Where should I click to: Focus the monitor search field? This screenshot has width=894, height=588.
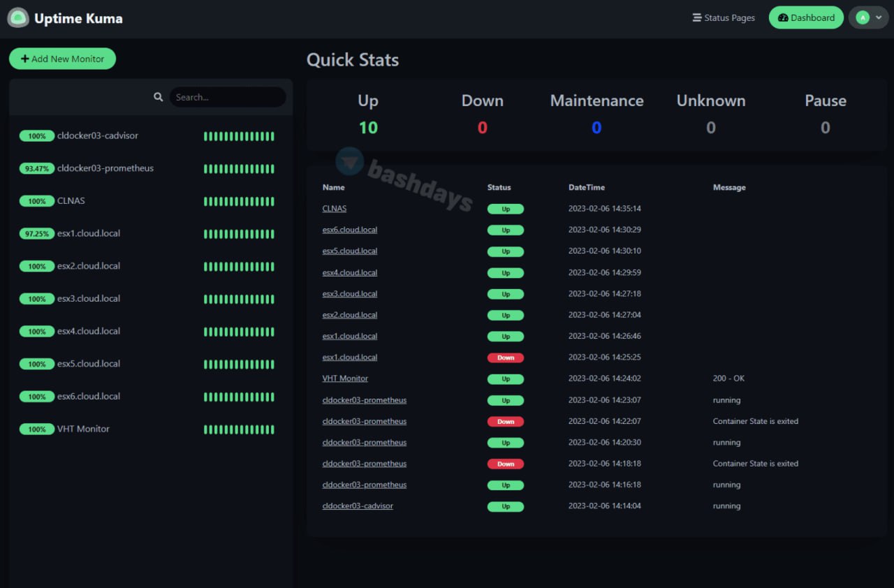(x=228, y=97)
